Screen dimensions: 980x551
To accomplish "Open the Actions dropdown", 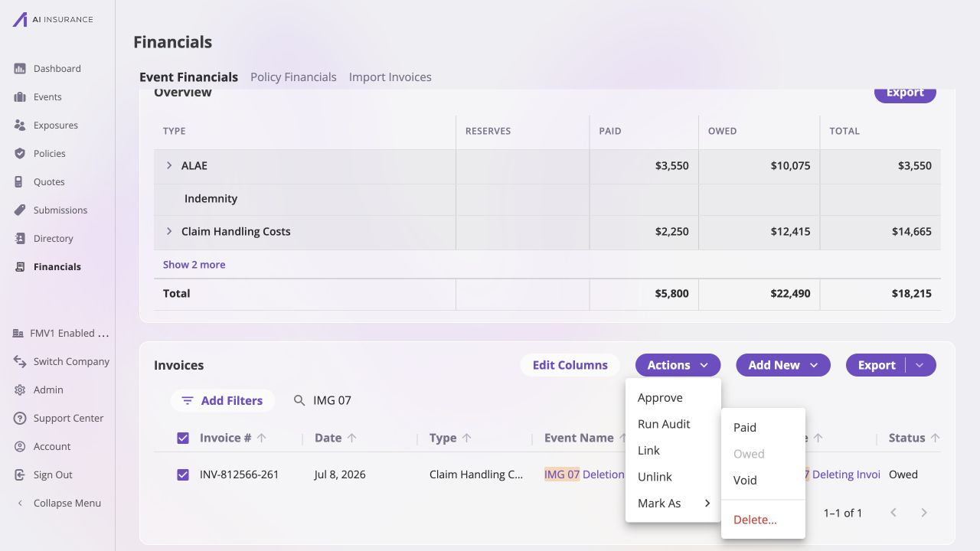I will point(678,365).
